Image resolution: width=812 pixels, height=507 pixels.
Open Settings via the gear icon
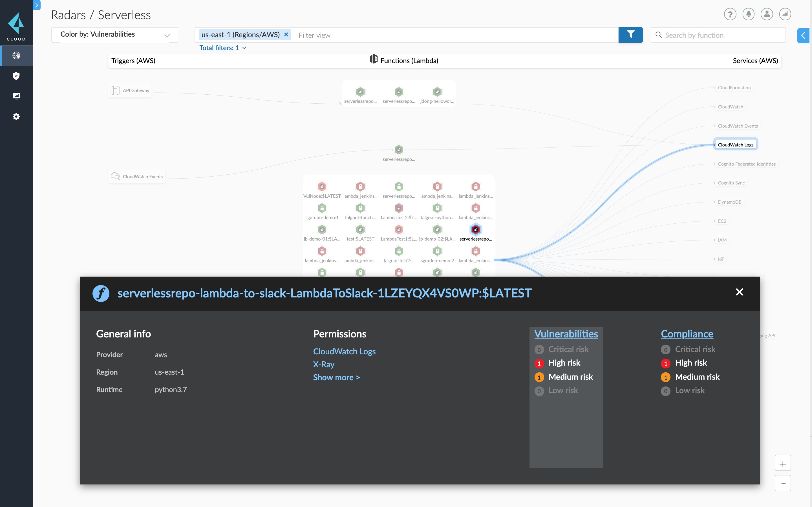16,116
